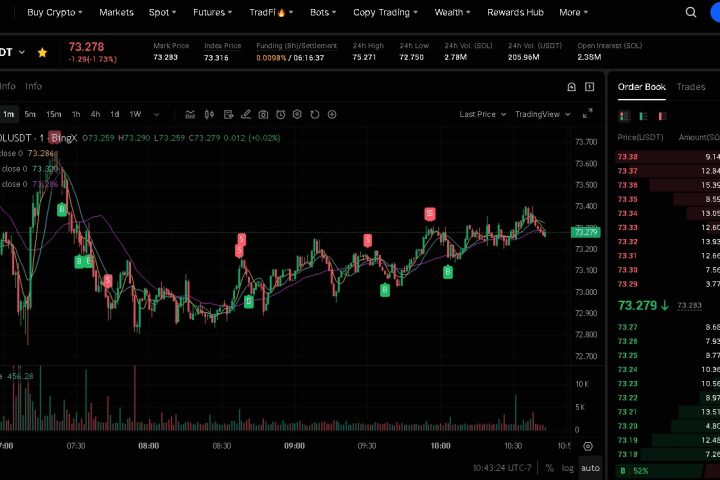Open the order display settings icon
720x480 pixels.
pyautogui.click(x=228, y=114)
